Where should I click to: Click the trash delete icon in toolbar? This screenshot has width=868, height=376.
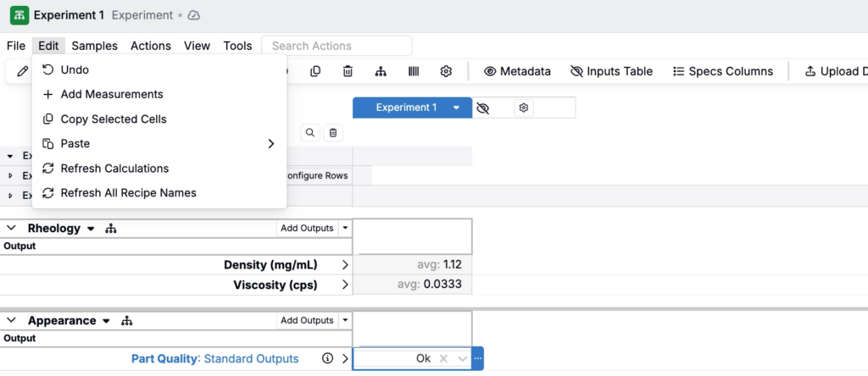pyautogui.click(x=348, y=72)
